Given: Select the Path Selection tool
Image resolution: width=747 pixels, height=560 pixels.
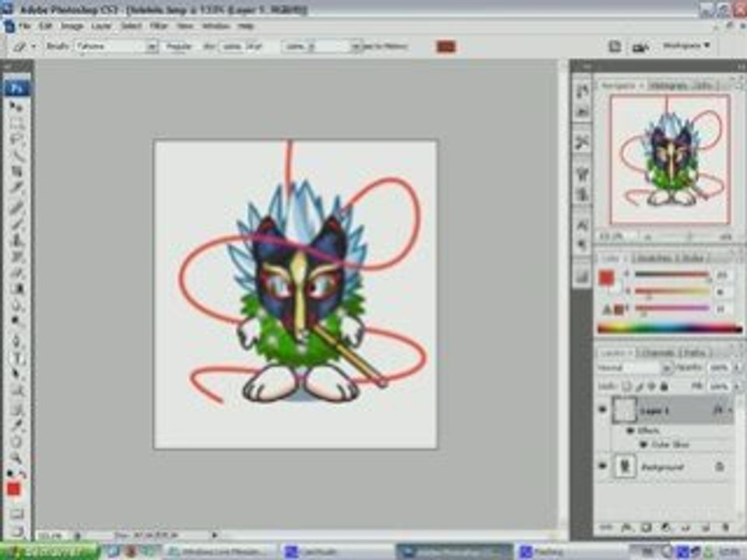Looking at the screenshot, I should [16, 373].
